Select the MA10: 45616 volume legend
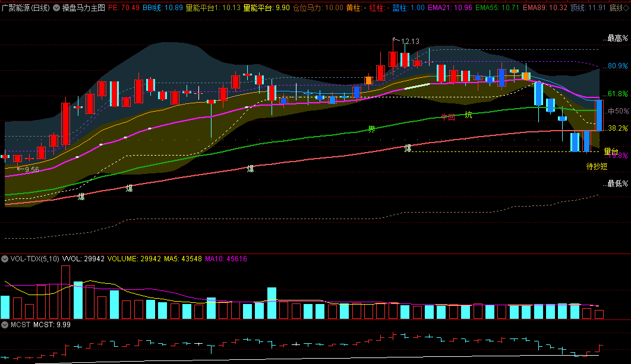 (x=226, y=259)
